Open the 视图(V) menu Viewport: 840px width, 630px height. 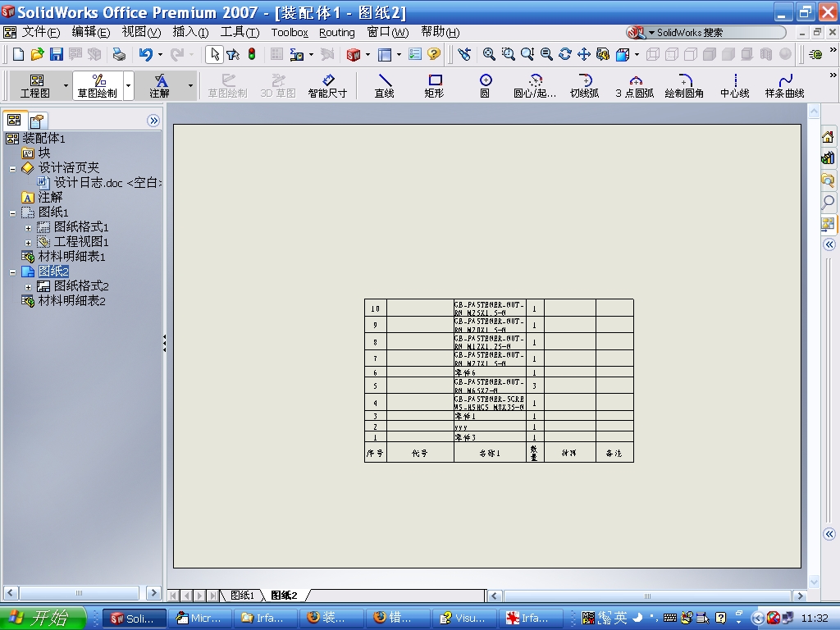pos(141,32)
